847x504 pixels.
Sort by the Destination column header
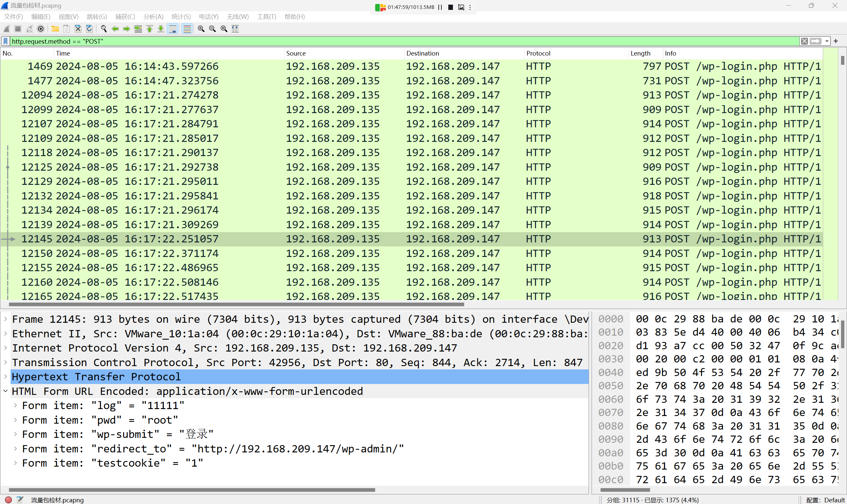[x=465, y=53]
